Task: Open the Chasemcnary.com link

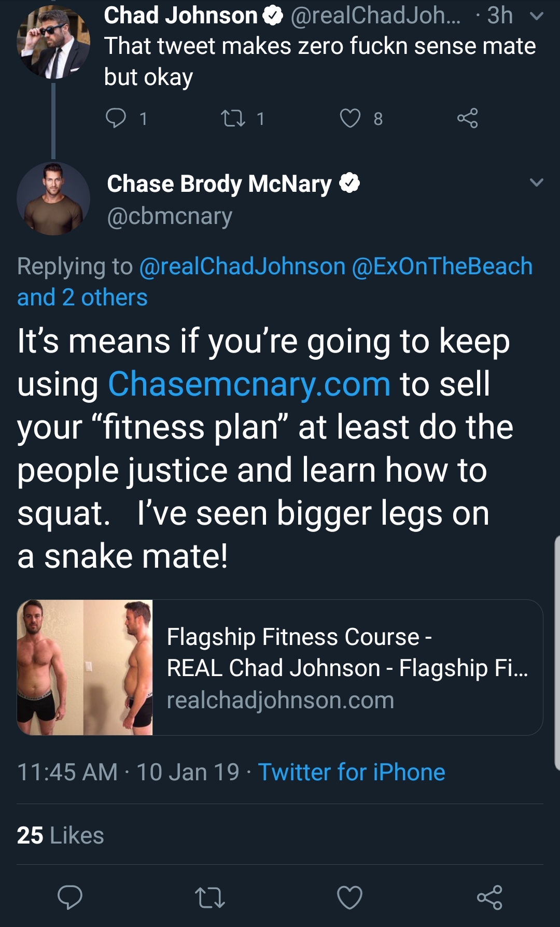Action: point(249,384)
